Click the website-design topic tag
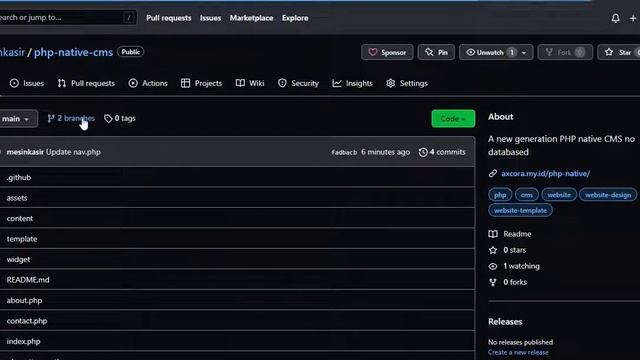Image resolution: width=640 pixels, height=360 pixels. 608,195
